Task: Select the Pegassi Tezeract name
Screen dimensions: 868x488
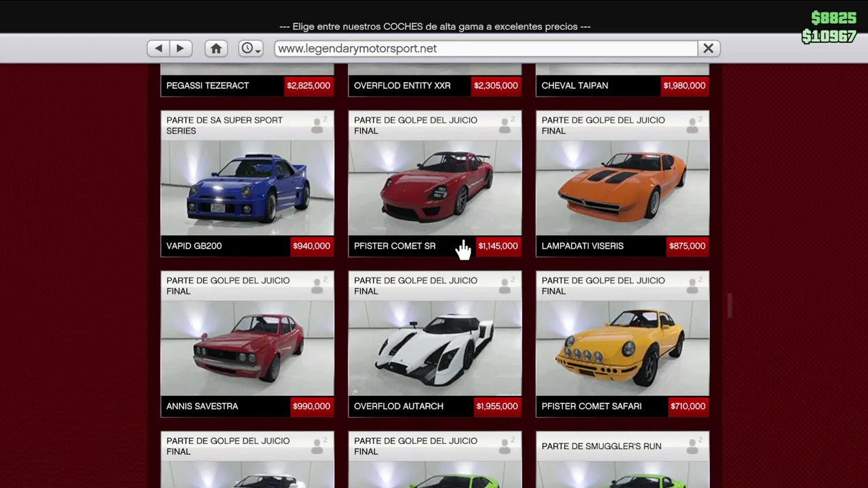Action: click(x=208, y=85)
